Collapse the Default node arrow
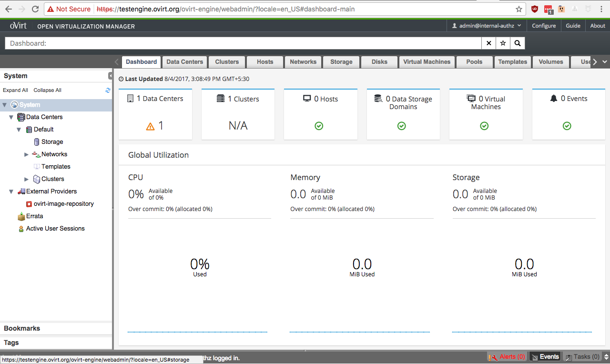This screenshot has height=364, width=610. tap(19, 130)
